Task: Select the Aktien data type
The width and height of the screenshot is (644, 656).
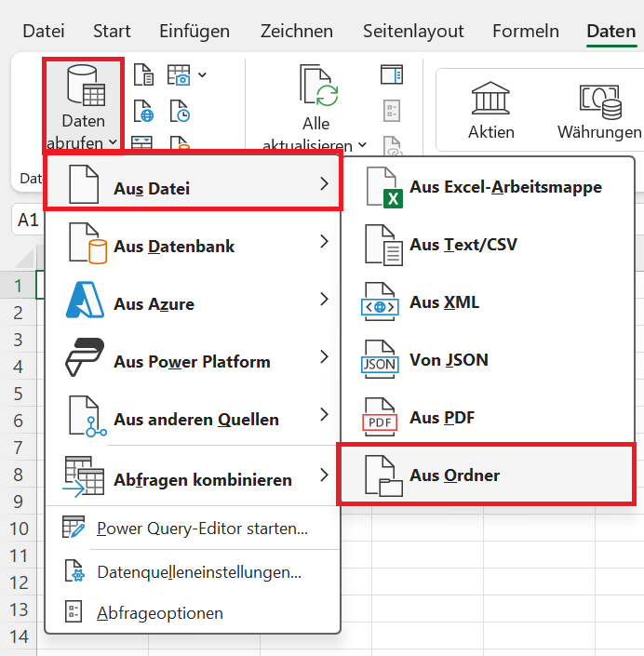Action: point(490,111)
